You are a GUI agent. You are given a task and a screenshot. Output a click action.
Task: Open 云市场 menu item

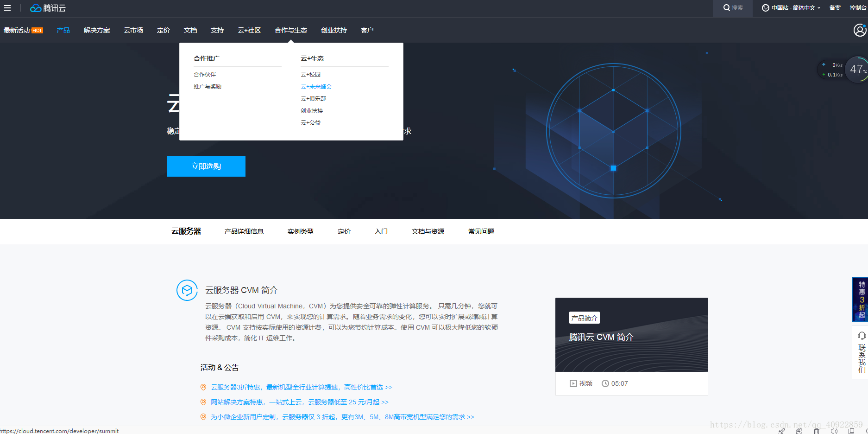[133, 30]
